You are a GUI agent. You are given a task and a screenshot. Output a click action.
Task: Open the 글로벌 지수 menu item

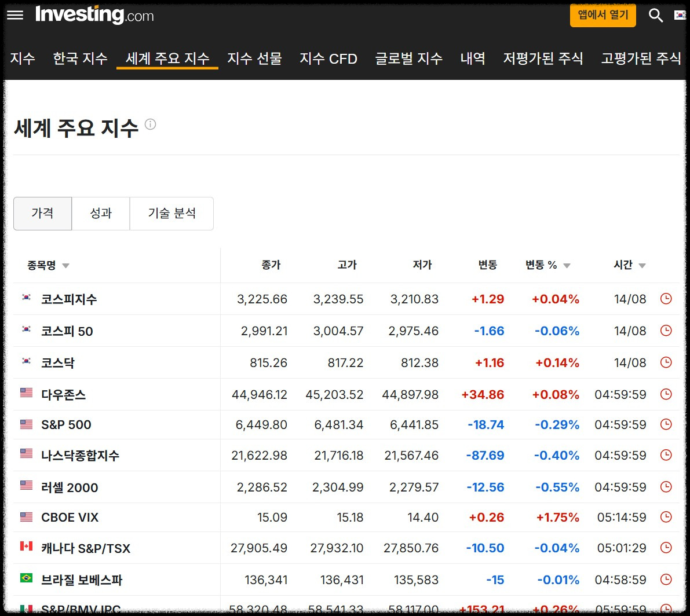[409, 58]
